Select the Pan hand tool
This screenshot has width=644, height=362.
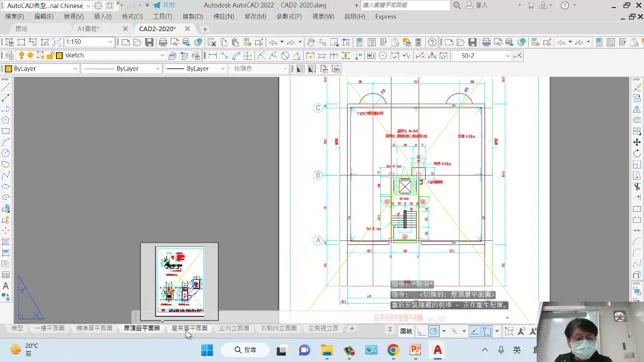[x=311, y=42]
